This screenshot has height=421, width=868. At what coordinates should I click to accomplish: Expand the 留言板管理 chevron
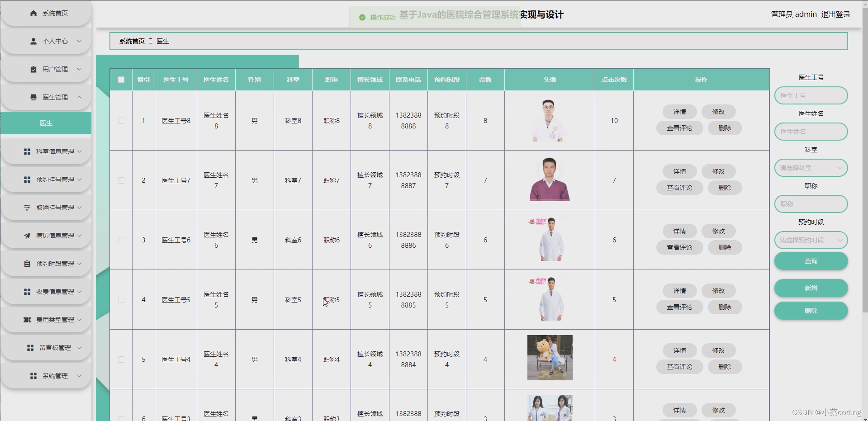point(79,348)
